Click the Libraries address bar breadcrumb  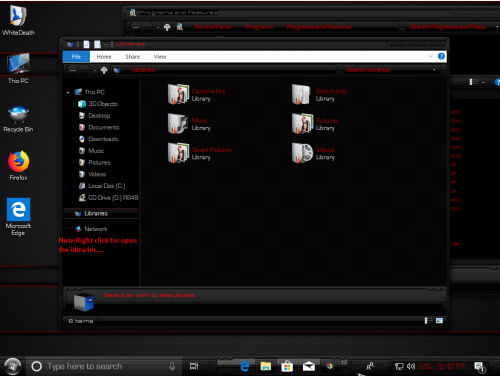click(x=143, y=70)
